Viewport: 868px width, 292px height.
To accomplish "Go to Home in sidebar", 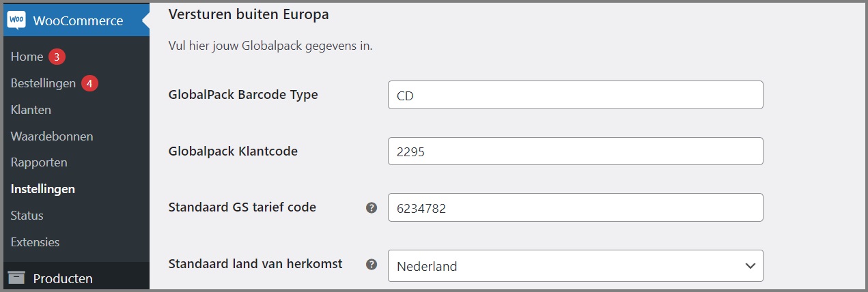I will pyautogui.click(x=27, y=57).
